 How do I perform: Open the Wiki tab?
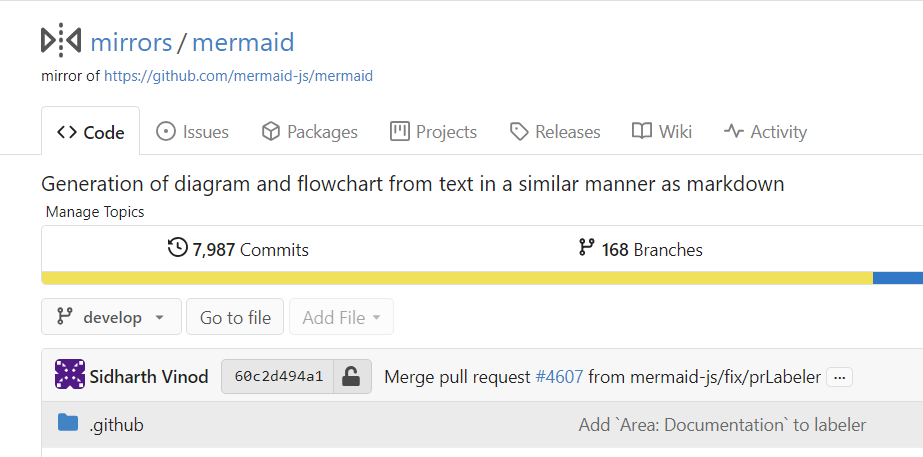click(662, 131)
